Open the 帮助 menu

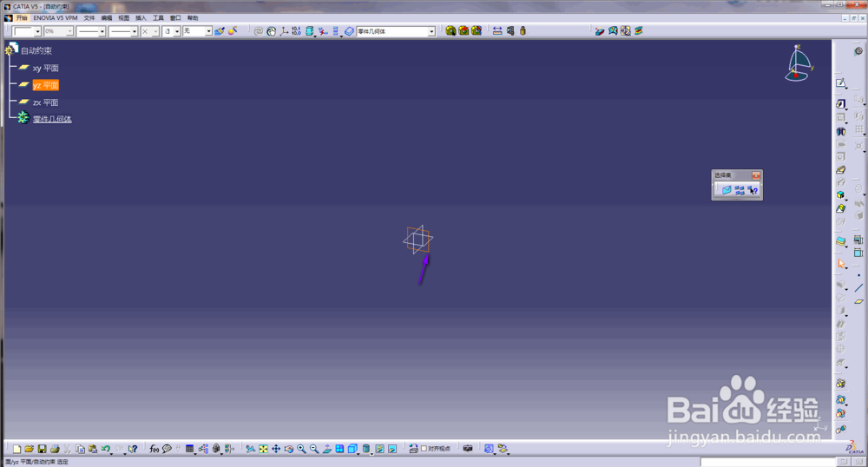tap(192, 17)
